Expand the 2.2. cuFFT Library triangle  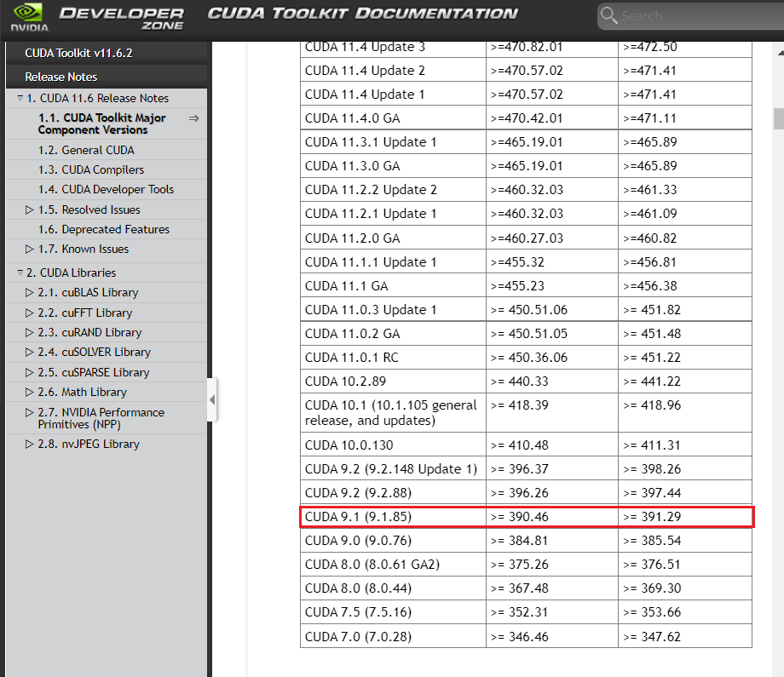coord(30,313)
